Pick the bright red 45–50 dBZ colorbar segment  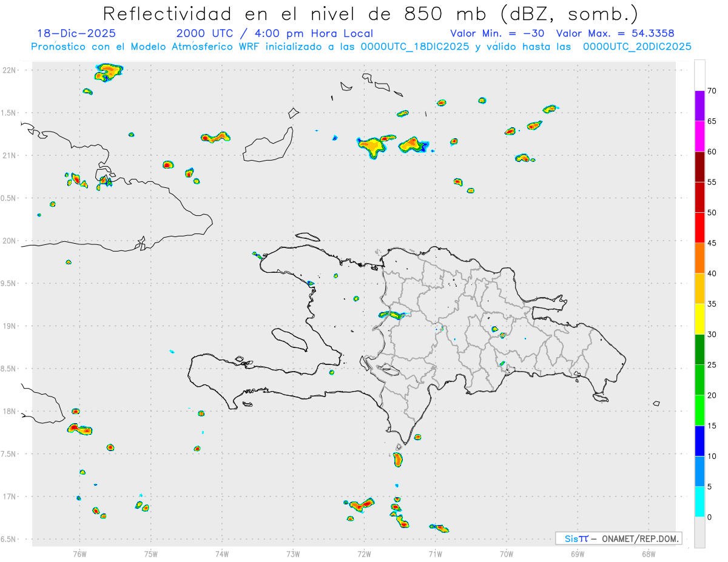click(x=699, y=228)
